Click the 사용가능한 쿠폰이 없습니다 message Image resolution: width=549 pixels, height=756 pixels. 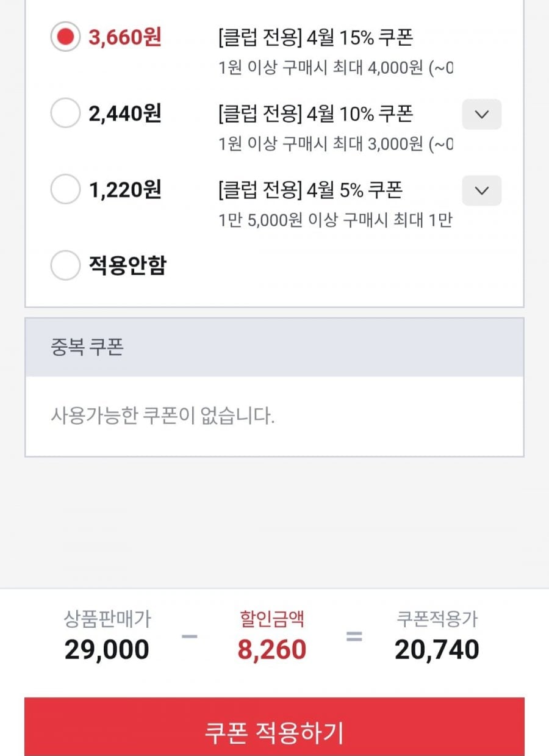(x=162, y=416)
